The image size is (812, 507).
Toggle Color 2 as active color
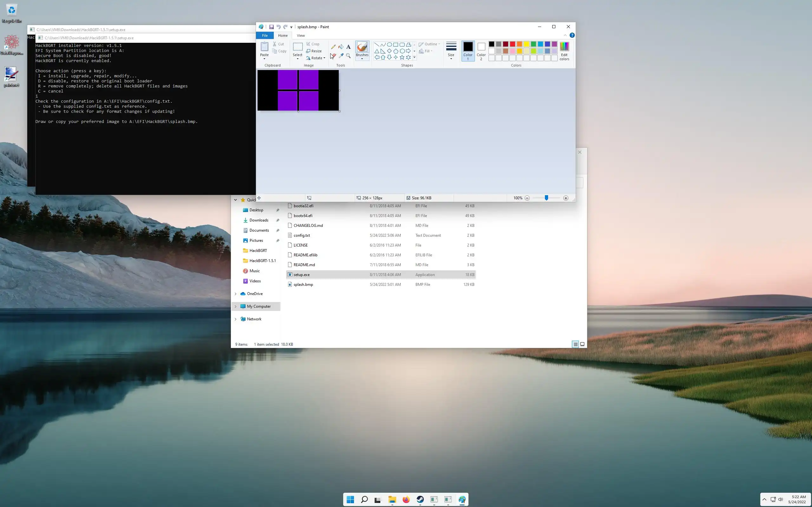point(481,50)
